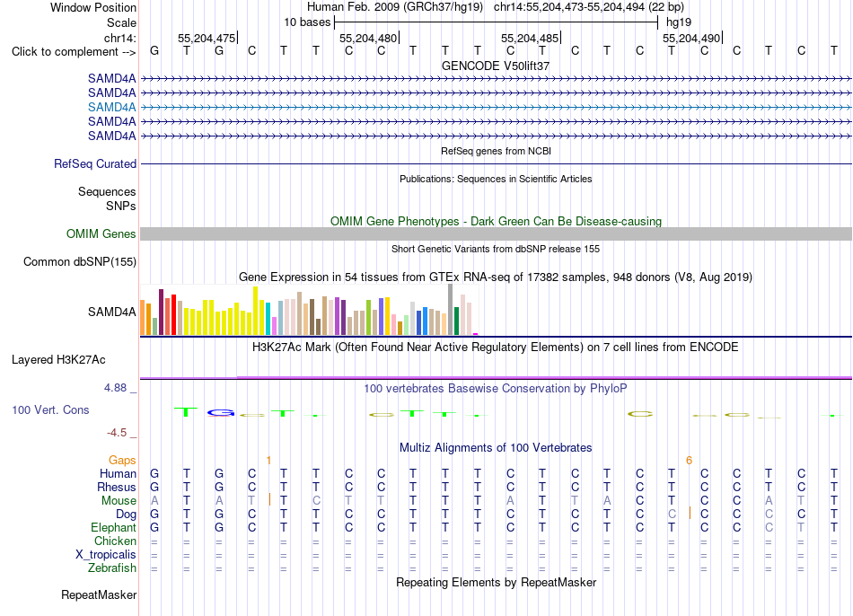Click the GENCODE V50lift37 track title

coord(496,66)
